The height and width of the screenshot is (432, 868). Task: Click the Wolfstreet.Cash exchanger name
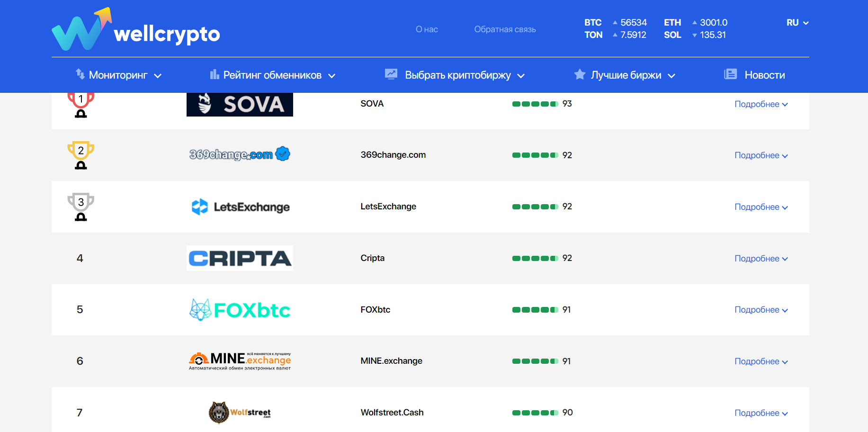392,413
